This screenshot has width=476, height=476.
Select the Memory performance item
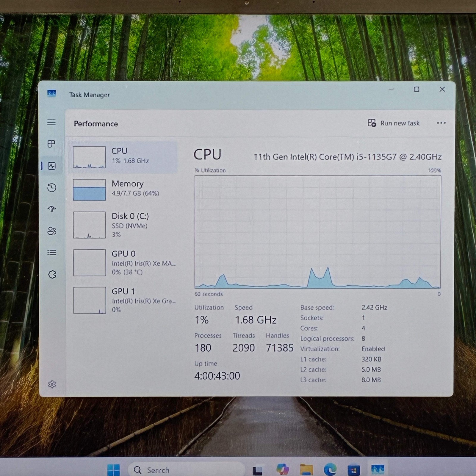(x=125, y=190)
